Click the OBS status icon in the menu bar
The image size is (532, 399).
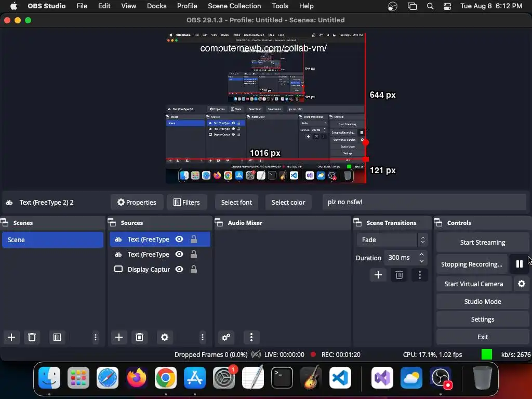click(x=393, y=6)
